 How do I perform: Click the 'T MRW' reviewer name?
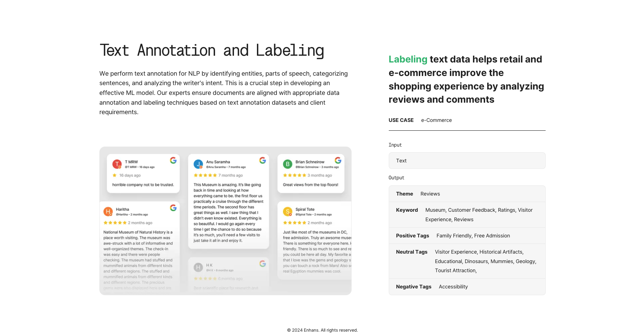[x=132, y=162]
